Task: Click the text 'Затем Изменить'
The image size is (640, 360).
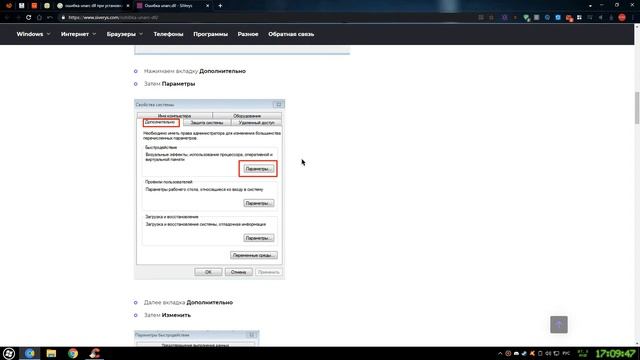Action: [x=167, y=315]
